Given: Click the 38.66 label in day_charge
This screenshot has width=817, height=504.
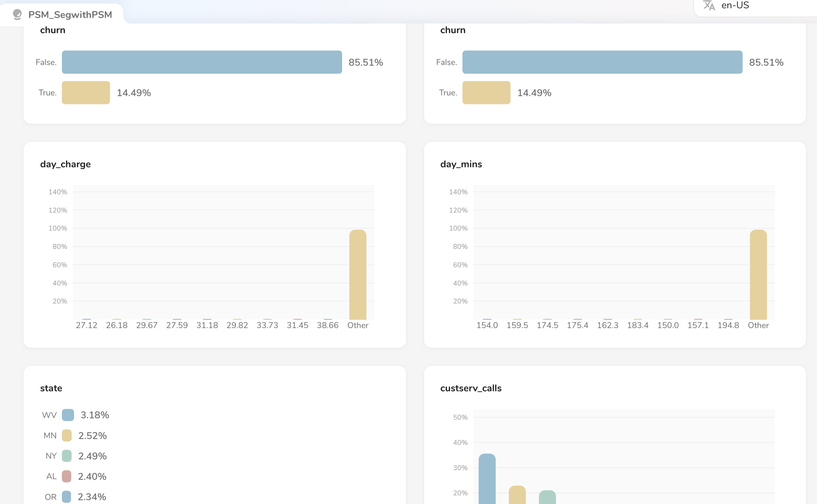Looking at the screenshot, I should (x=328, y=325).
